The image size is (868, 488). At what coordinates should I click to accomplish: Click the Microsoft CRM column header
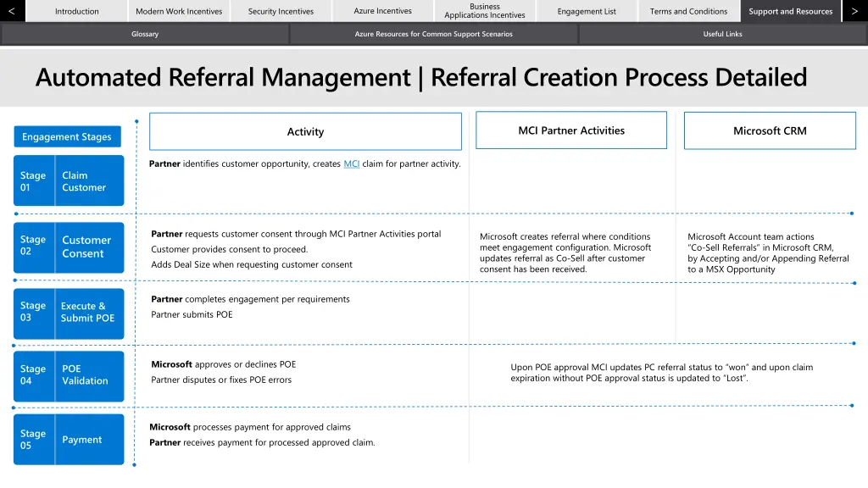(770, 131)
